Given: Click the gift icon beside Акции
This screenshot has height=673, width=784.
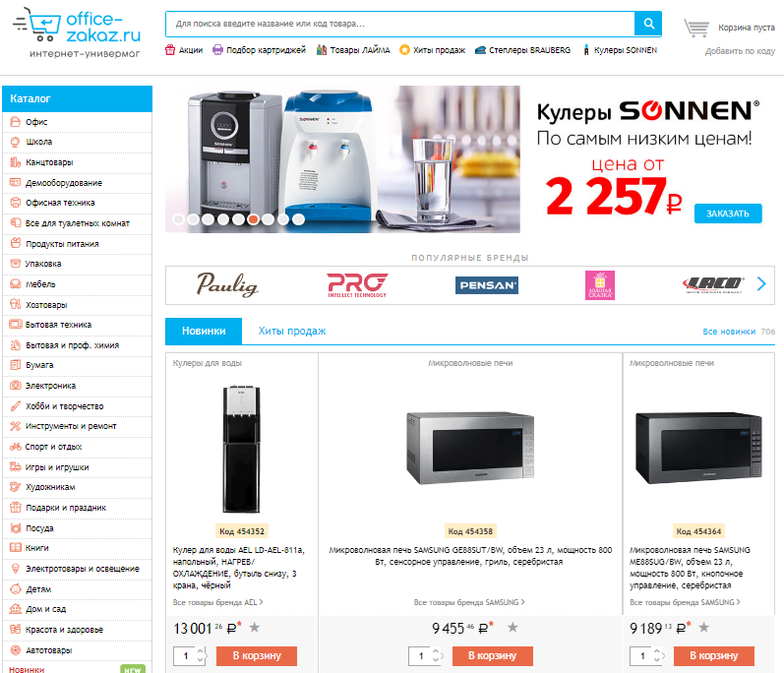Looking at the screenshot, I should point(170,50).
